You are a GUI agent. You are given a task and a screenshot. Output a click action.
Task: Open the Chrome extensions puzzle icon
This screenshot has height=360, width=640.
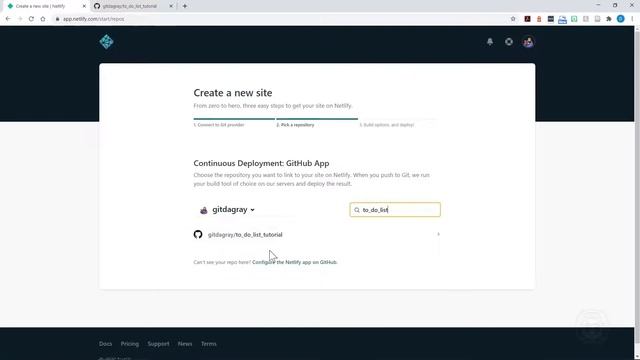[609, 19]
